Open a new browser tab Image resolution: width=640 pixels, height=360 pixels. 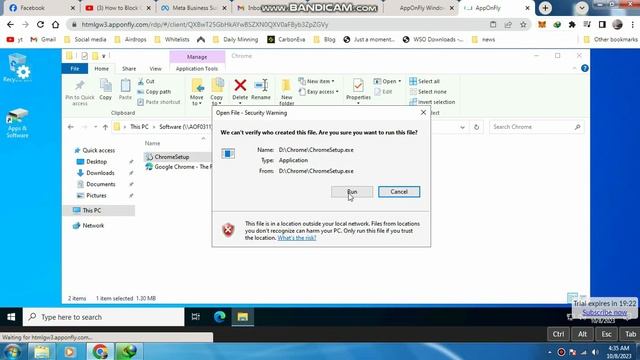pyautogui.click(x=545, y=8)
